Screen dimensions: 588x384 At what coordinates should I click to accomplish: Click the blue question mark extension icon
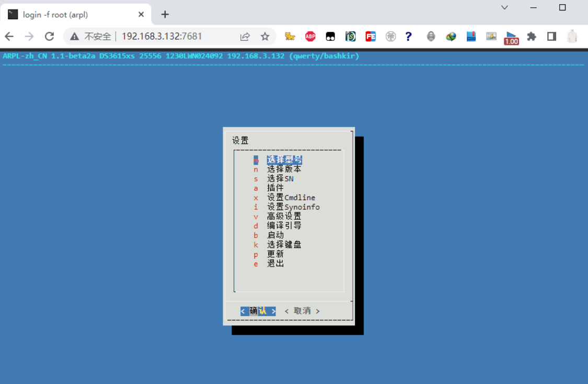coord(409,36)
